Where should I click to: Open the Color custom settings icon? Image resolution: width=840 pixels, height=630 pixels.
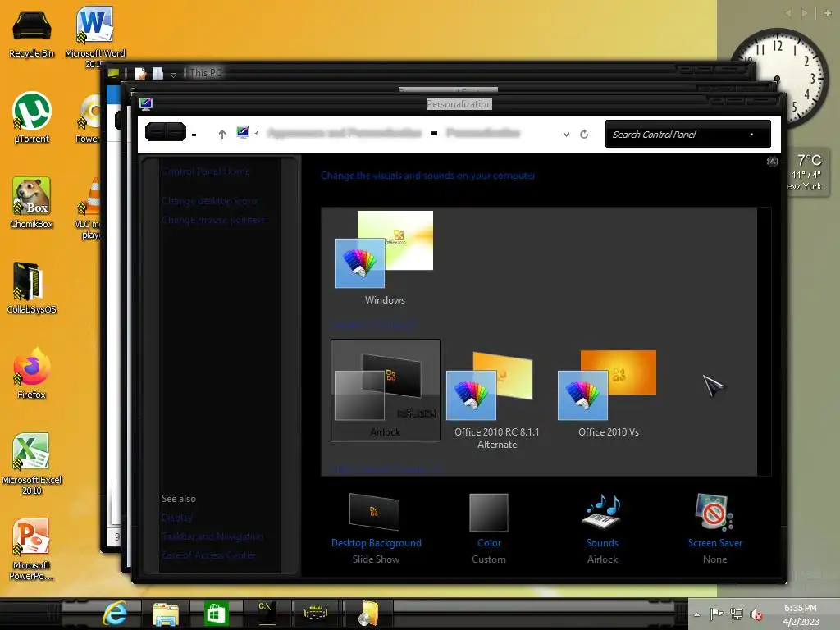[x=489, y=513]
